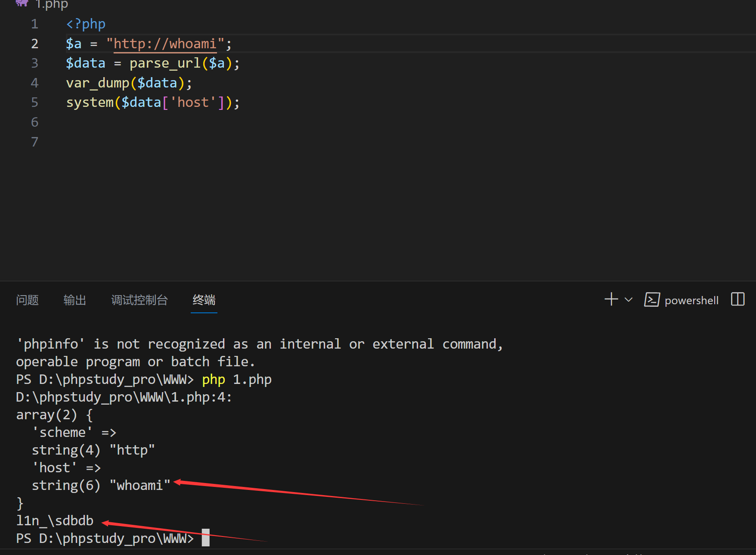Viewport: 756px width, 555px height.
Task: Click line number 2 in the gutter
Action: 35,44
